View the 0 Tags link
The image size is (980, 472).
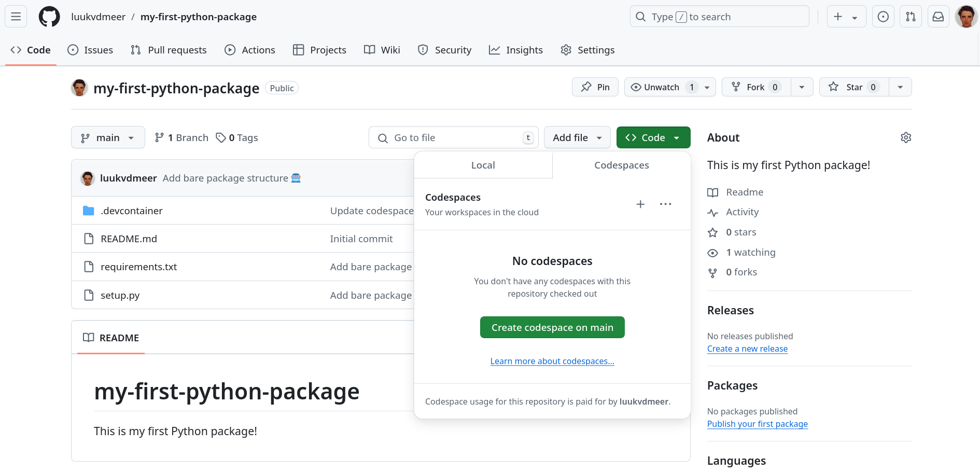click(237, 137)
